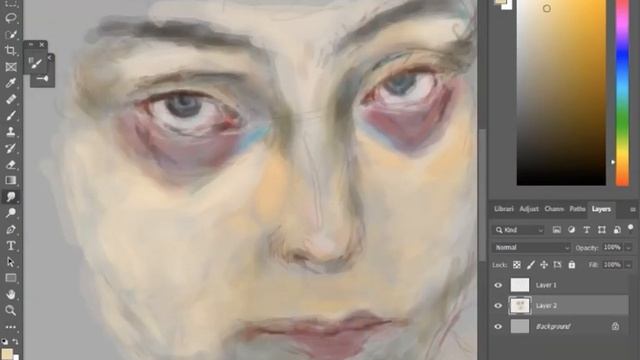Screen dimensions: 640x360
Task: Select the Crop tool
Action: pyautogui.click(x=11, y=50)
